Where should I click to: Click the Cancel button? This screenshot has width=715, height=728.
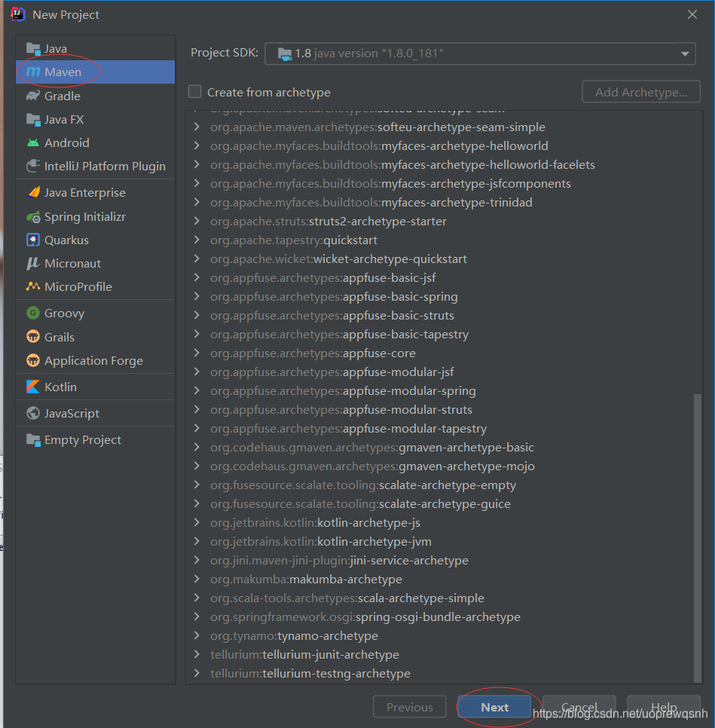(x=579, y=707)
